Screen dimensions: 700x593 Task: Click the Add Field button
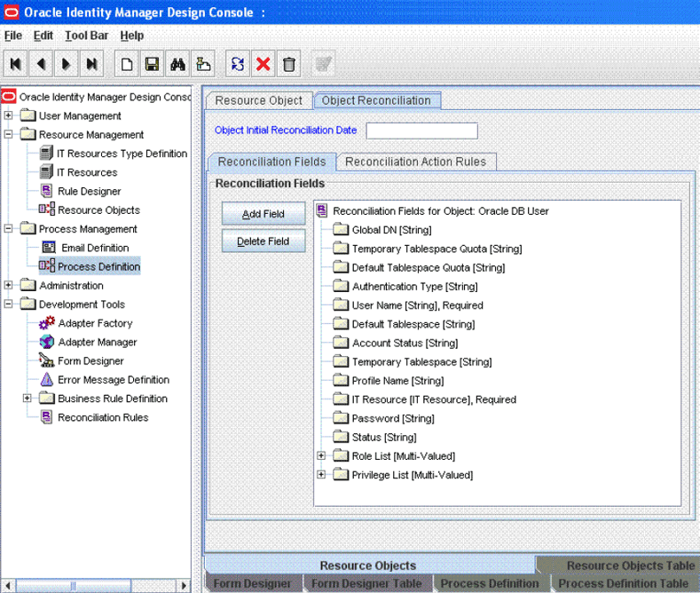[263, 213]
